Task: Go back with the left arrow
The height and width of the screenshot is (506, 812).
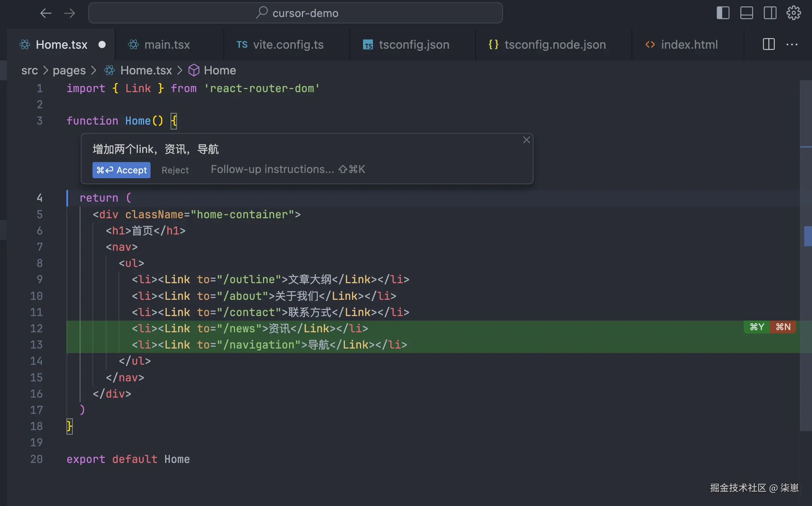Action: pyautogui.click(x=46, y=14)
